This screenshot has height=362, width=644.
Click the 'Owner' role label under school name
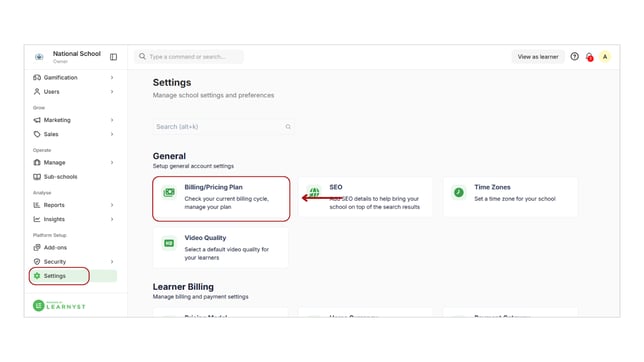[60, 62]
